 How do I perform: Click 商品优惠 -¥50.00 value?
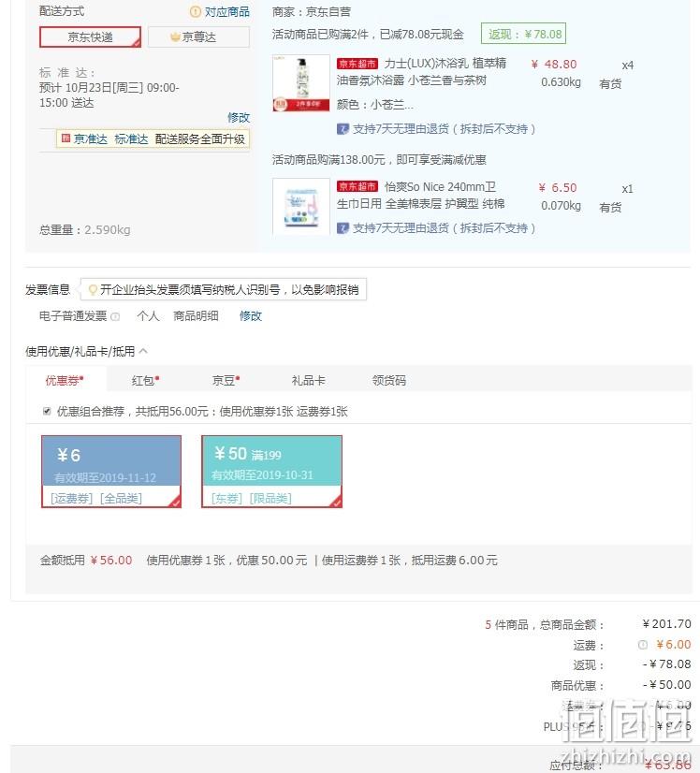(666, 685)
